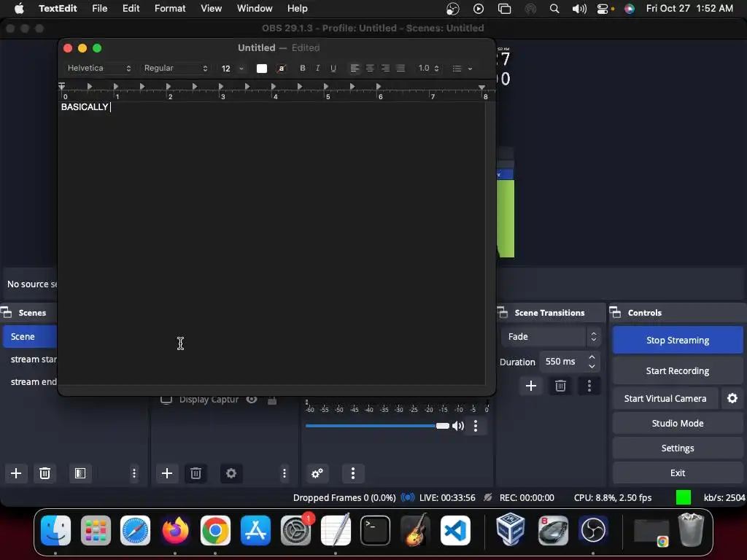The image size is (747, 560).
Task: Remove selected source with trash icon
Action: (196, 473)
